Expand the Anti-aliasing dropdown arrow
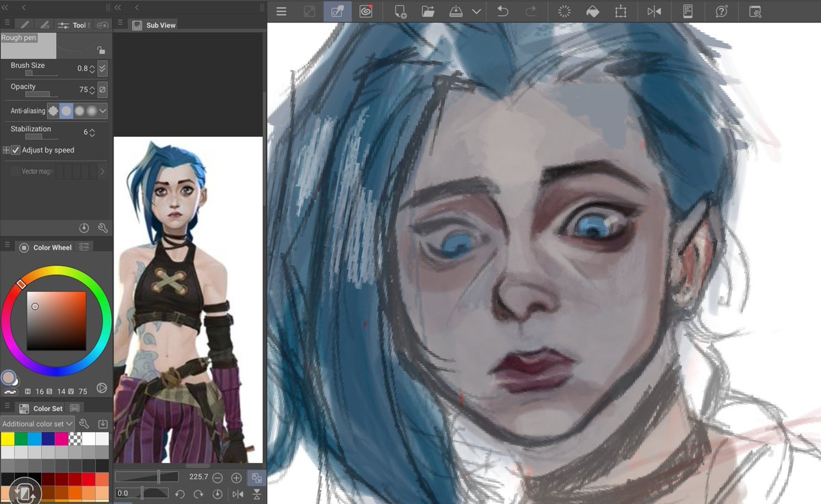 103,110
